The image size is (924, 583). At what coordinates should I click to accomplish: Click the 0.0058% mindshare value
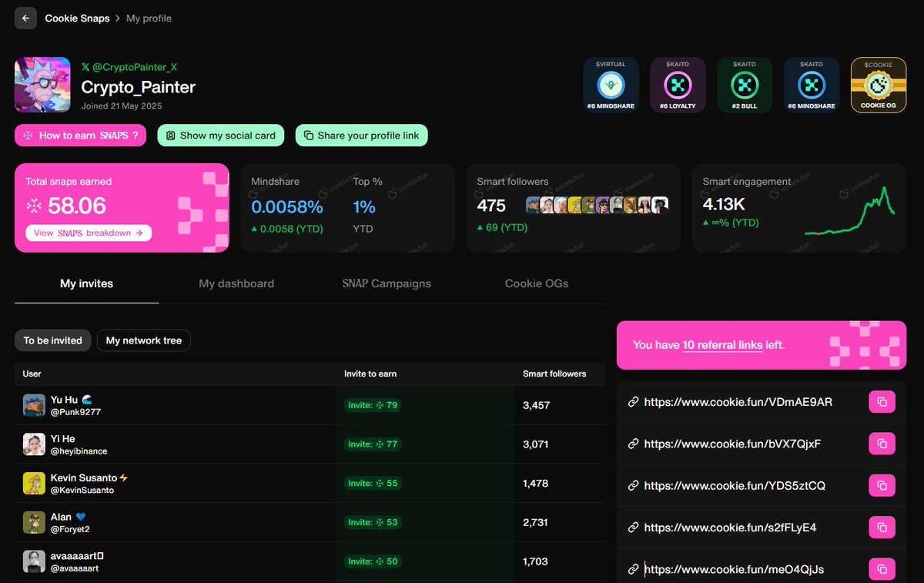pyautogui.click(x=287, y=206)
